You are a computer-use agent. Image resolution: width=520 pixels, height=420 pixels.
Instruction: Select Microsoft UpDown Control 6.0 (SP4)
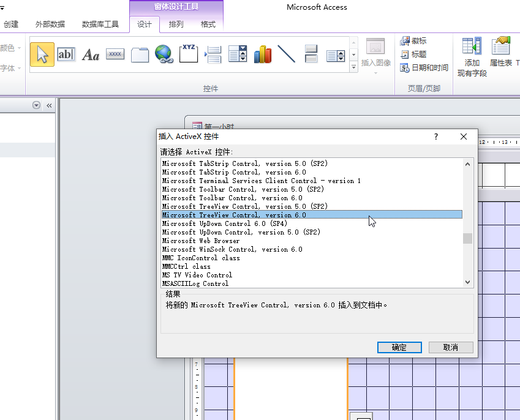pos(312,223)
